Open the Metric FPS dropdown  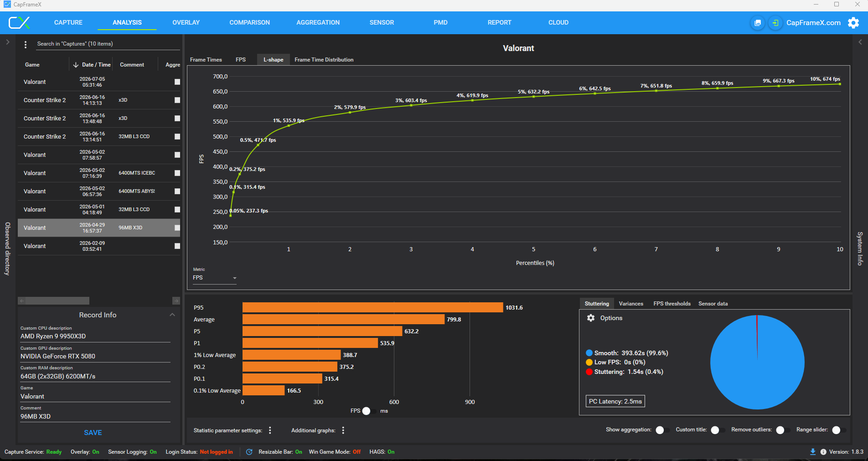tap(214, 278)
